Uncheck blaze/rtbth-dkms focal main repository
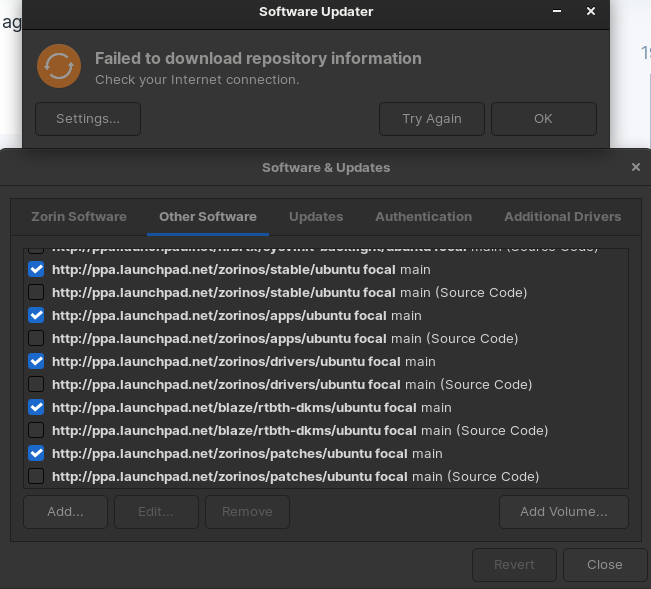Screen dimensions: 651x589 [x=36, y=407]
